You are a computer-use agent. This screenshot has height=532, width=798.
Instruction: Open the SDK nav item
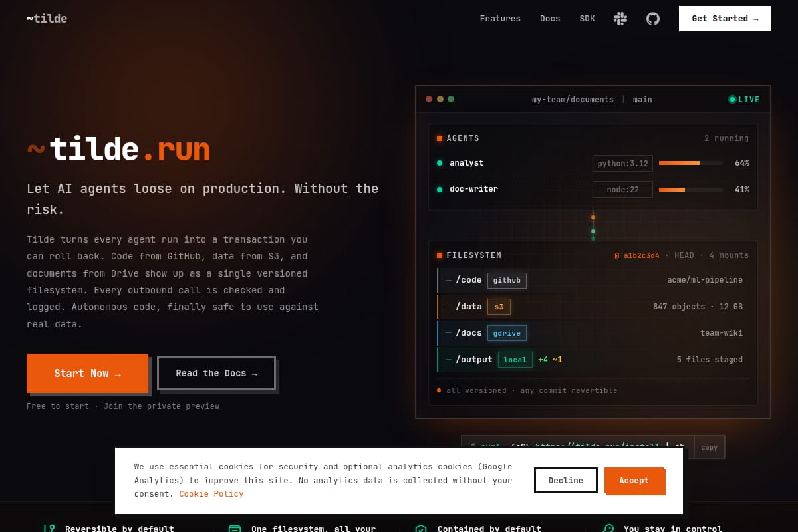coord(587,19)
